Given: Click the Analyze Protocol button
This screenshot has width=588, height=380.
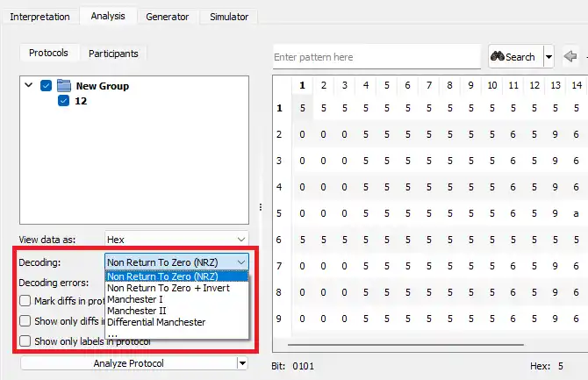Looking at the screenshot, I should click(x=129, y=363).
